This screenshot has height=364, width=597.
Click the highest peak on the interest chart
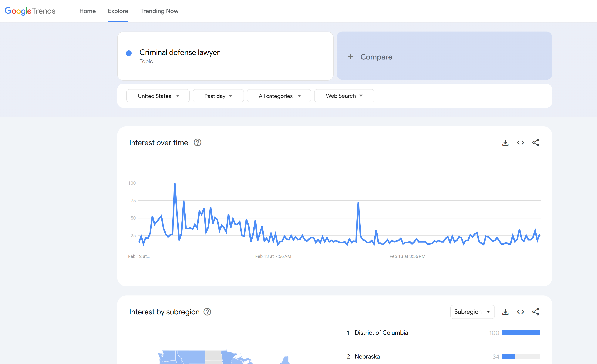(x=175, y=184)
